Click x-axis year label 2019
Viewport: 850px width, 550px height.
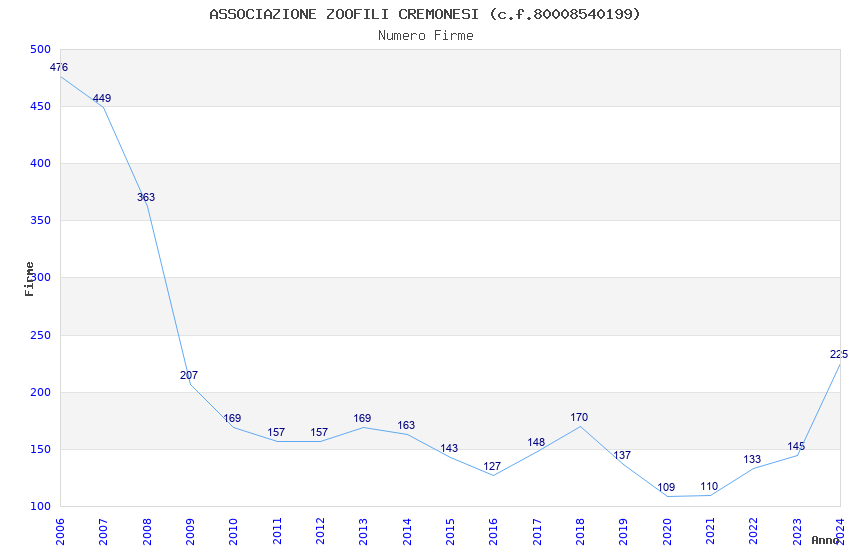click(623, 532)
